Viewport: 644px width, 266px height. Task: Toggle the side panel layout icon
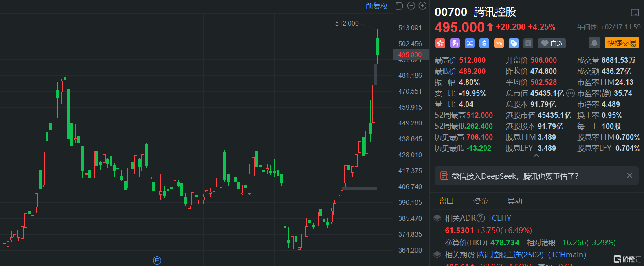[x=635, y=13]
